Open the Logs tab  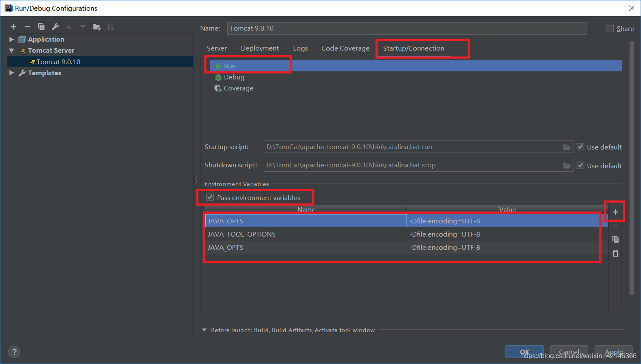coord(300,48)
